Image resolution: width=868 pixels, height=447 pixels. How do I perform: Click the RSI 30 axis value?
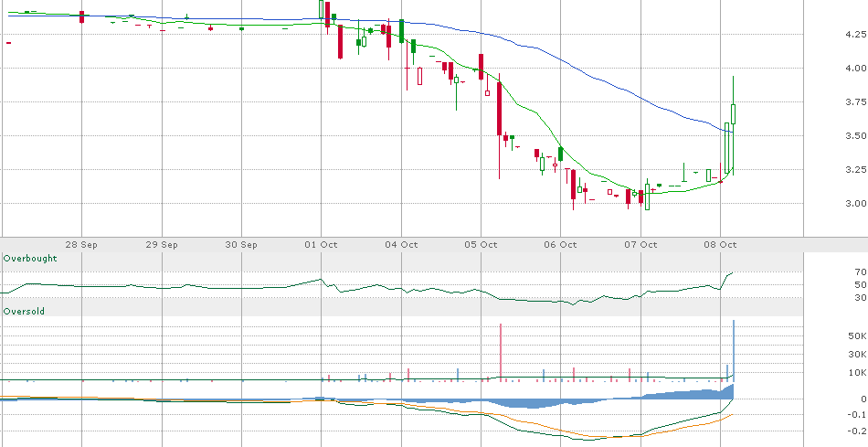point(861,297)
